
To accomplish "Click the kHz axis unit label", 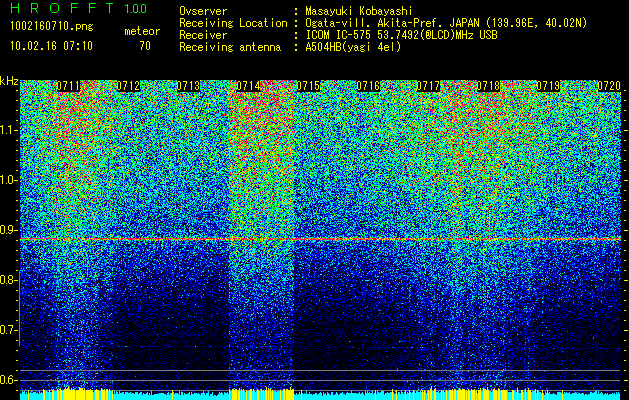I will click(x=9, y=81).
